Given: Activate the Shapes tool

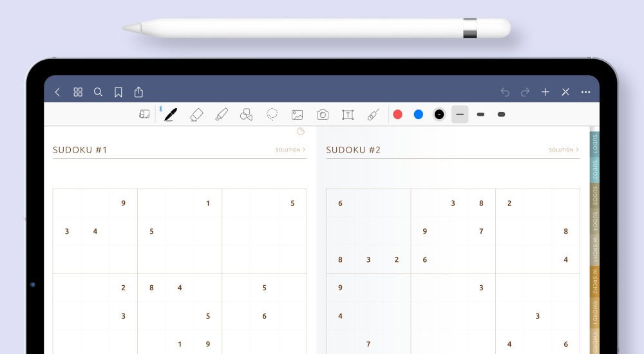Looking at the screenshot, I should coord(246,115).
